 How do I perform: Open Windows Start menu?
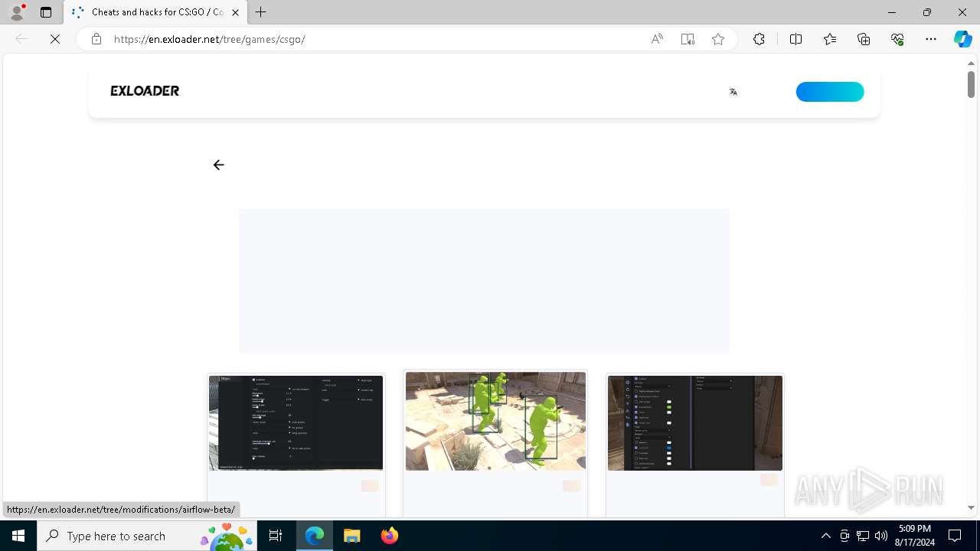coord(18,536)
